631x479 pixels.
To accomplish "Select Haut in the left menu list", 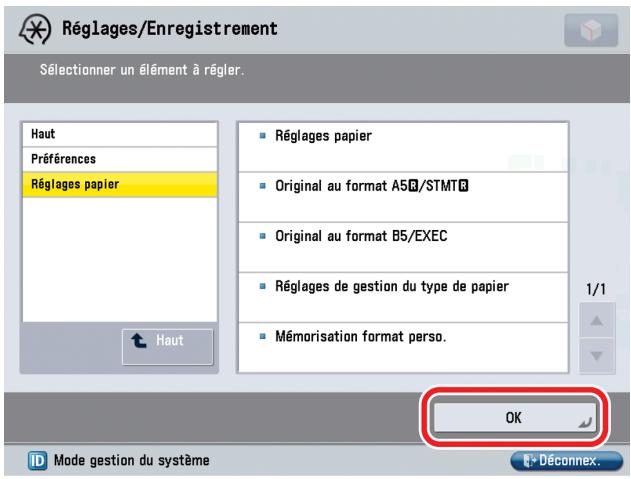I will 120,134.
